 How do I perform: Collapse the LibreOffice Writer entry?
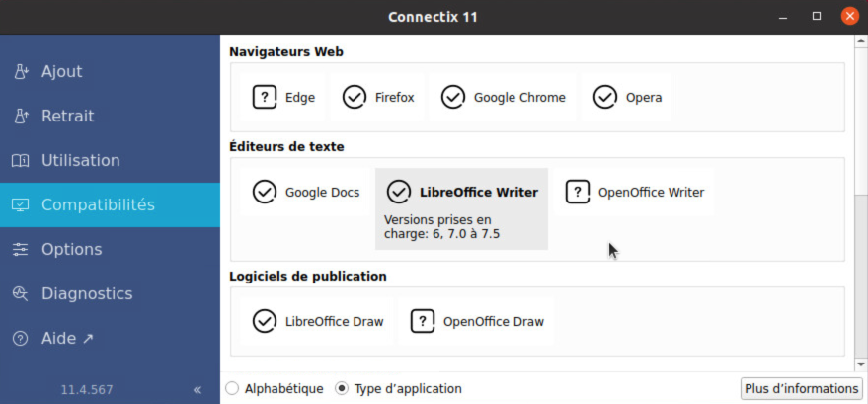point(461,192)
